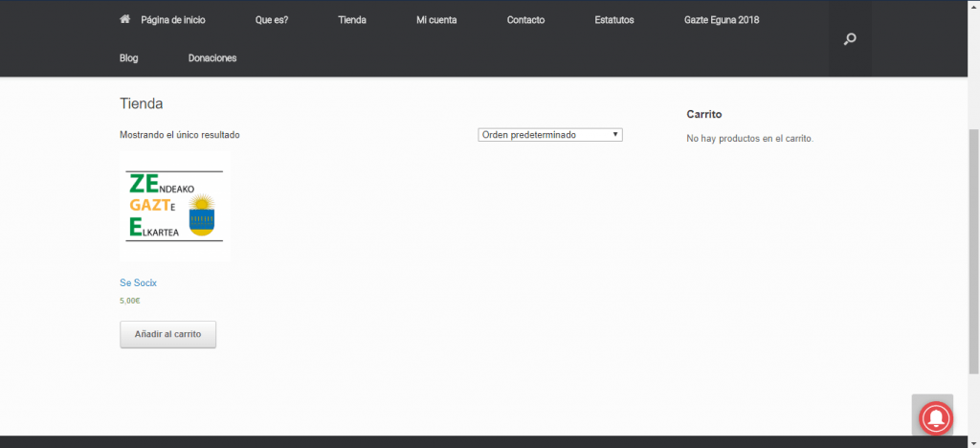Expand the Orden predeterminado sorting dropdown
The width and height of the screenshot is (980, 448).
point(550,135)
